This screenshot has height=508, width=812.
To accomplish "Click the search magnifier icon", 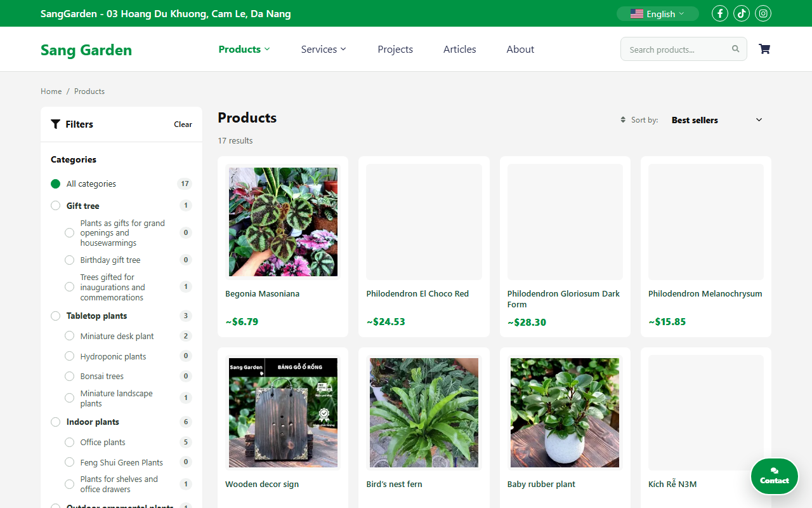I will click(736, 49).
